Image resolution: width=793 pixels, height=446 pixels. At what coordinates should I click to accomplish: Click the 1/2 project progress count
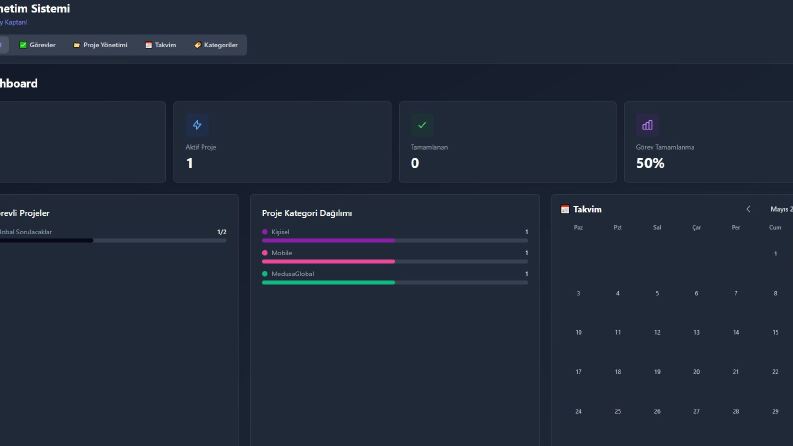[x=222, y=232]
